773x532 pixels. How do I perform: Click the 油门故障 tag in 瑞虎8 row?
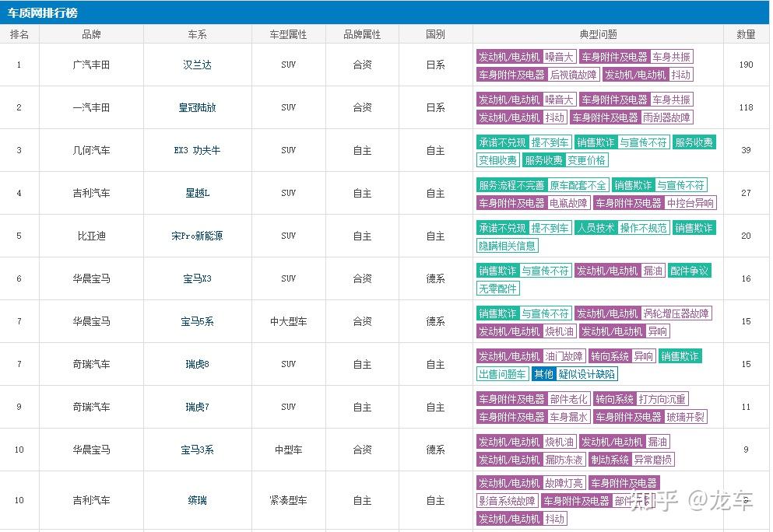point(564,357)
